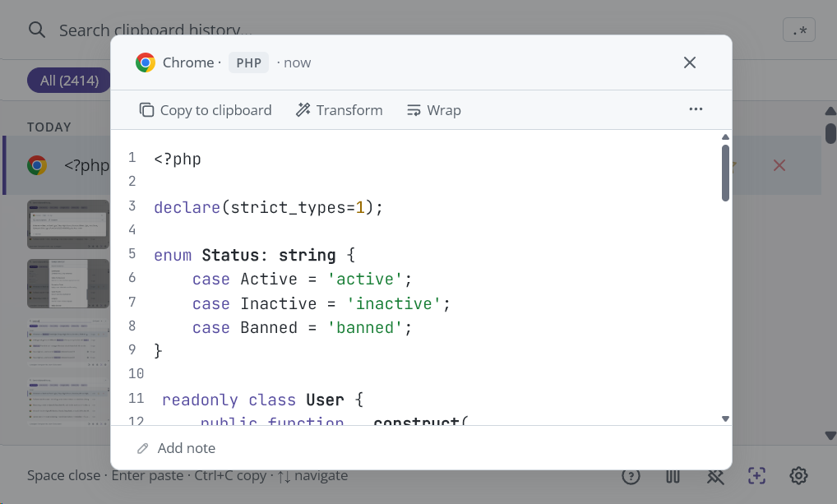Toggle Wrap for code lines
837x504 pixels.
(x=433, y=110)
